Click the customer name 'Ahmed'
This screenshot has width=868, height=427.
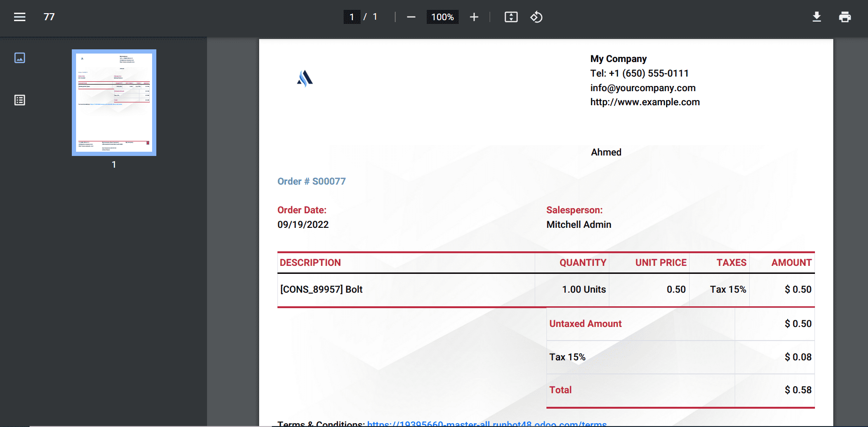[x=606, y=152]
